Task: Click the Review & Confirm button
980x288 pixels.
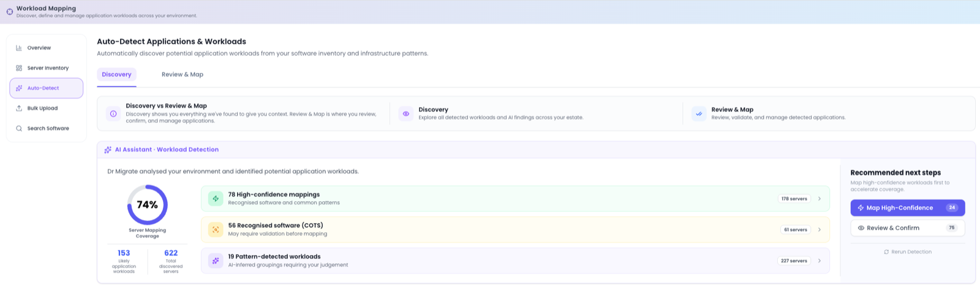Action: coord(908,228)
